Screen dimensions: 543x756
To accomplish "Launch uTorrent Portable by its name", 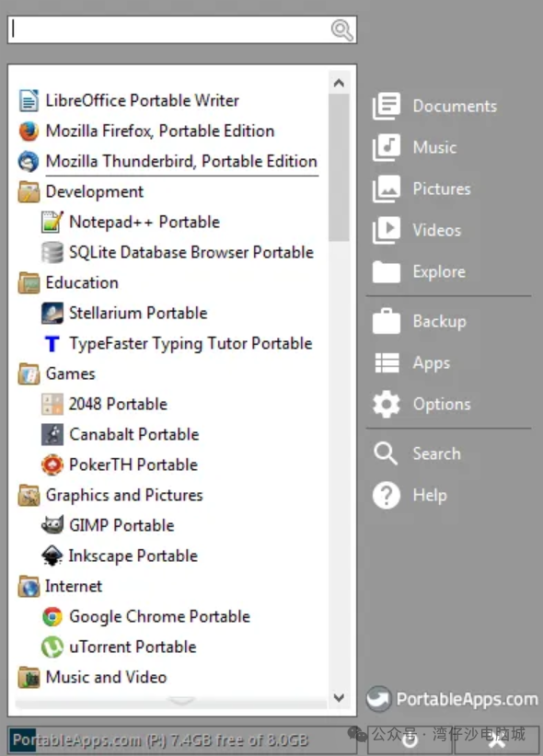I will coord(133,647).
